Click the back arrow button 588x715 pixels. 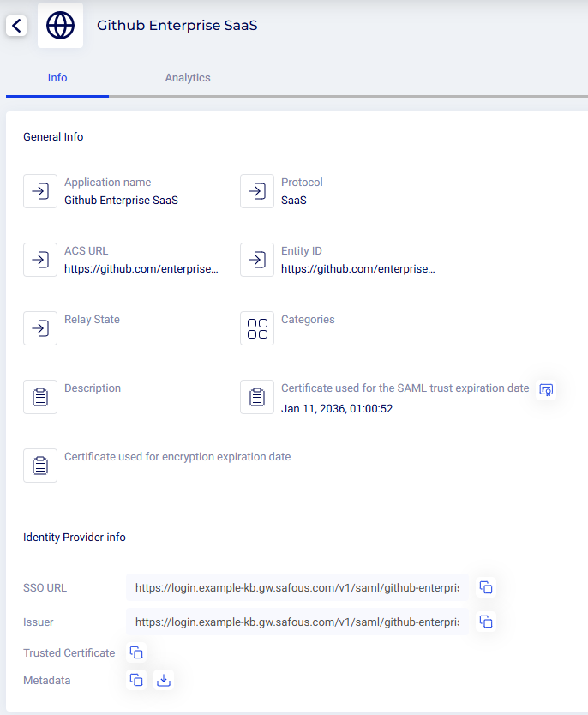(x=17, y=26)
